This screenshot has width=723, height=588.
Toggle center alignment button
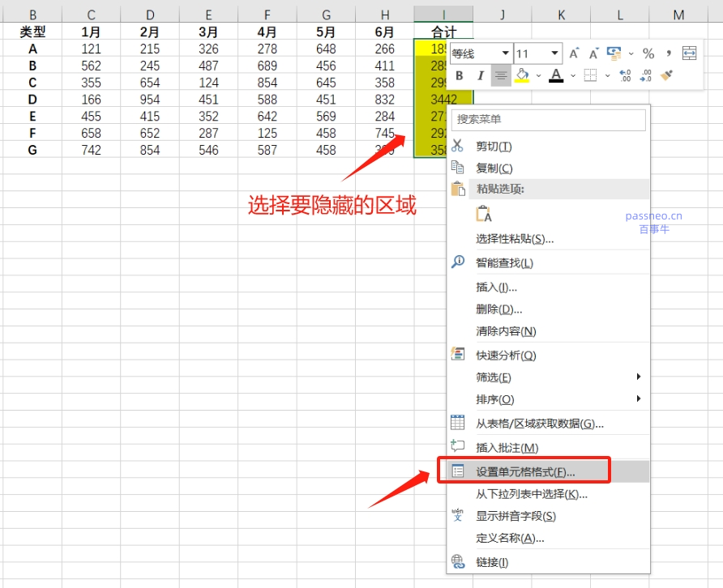pos(501,75)
